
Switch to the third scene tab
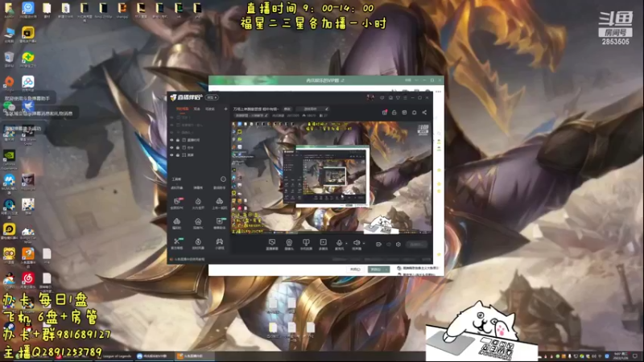(210, 109)
